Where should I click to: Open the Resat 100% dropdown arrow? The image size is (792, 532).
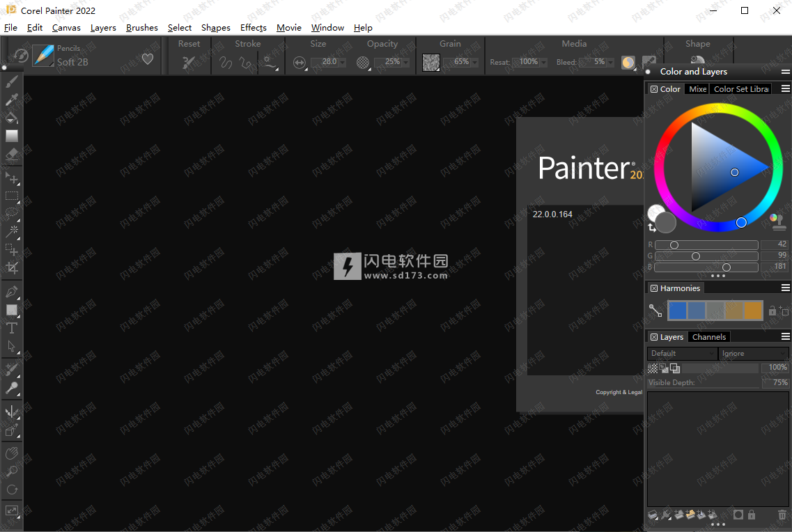coord(543,63)
